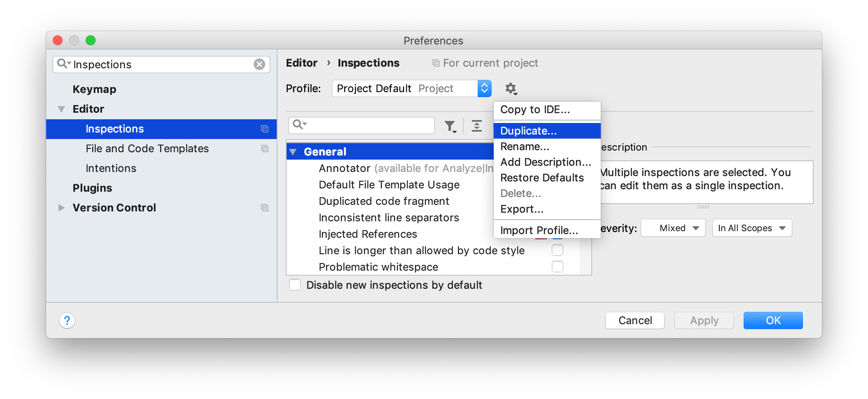Confirm with the OK button
Screen dimensions: 868x399
click(773, 320)
